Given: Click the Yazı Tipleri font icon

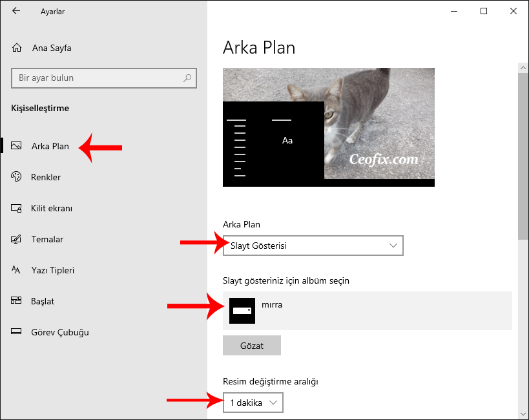Looking at the screenshot, I should pyautogui.click(x=16, y=269).
